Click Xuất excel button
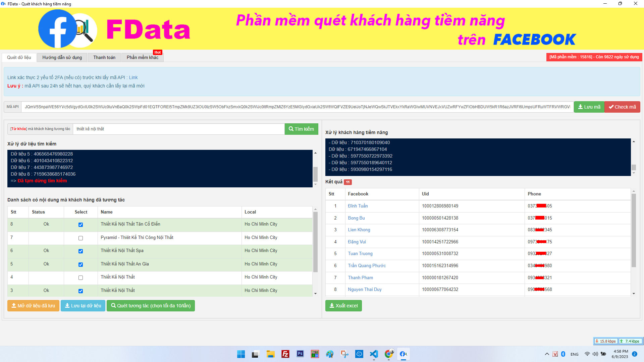 [x=343, y=306]
